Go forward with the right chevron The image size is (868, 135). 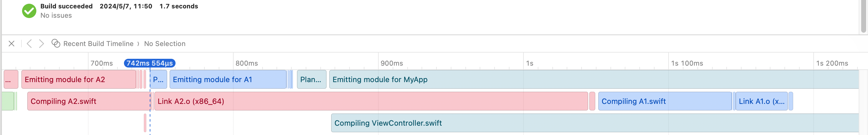[41, 44]
